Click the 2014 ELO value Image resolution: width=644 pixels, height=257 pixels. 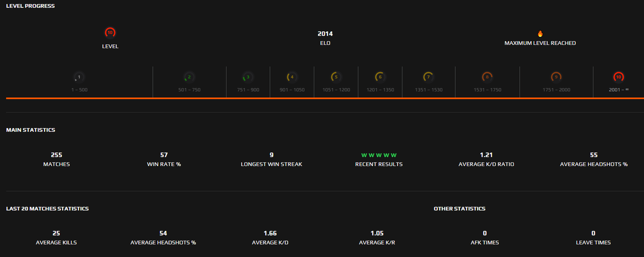[325, 34]
